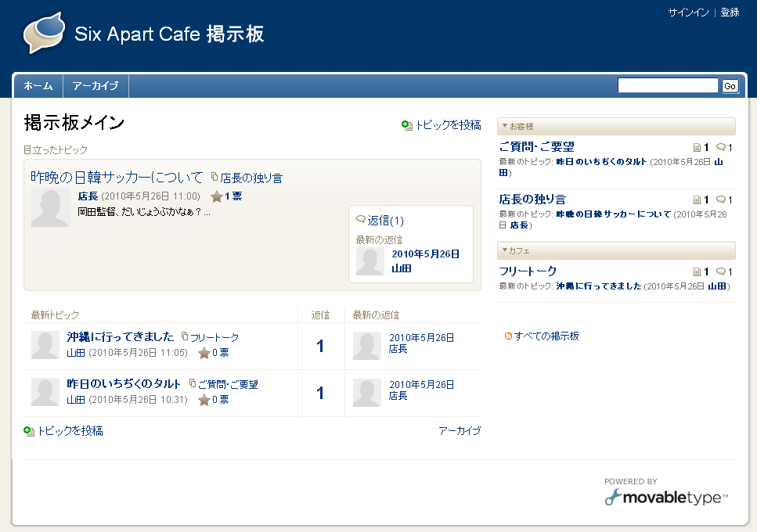Open 2010年5月26日 link in featured reply box
The height and width of the screenshot is (532, 757).
(x=425, y=254)
